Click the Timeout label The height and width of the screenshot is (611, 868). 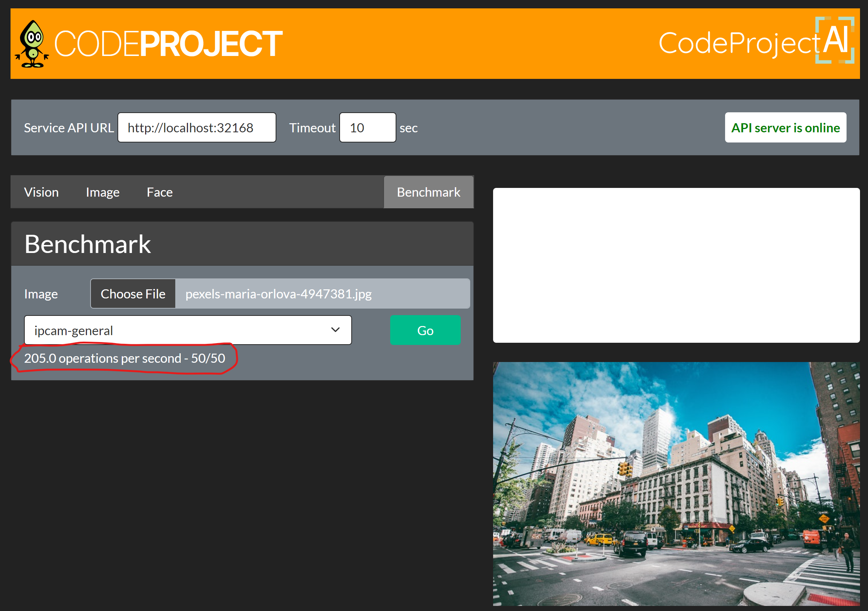pos(312,128)
